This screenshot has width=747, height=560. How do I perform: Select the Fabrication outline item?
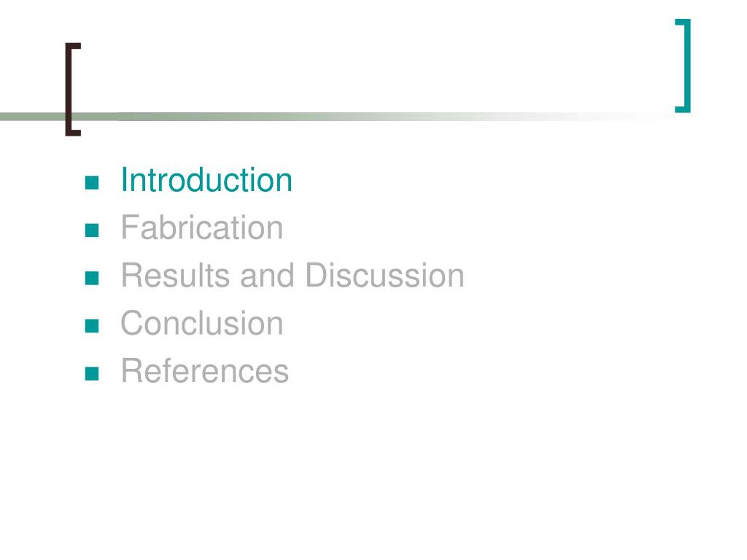coord(202,227)
